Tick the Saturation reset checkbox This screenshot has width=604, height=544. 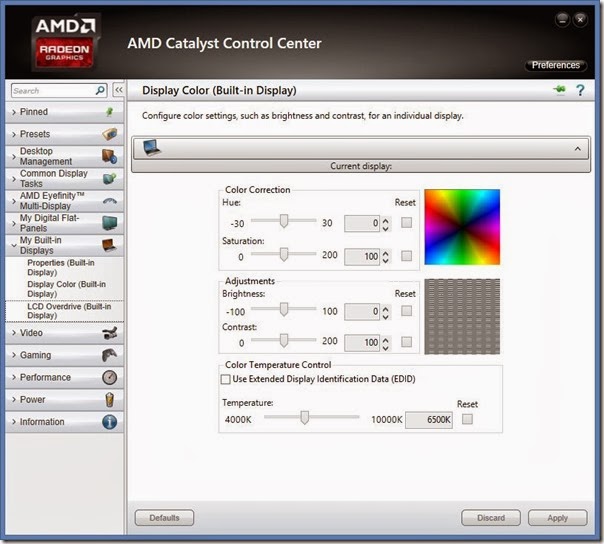tap(406, 256)
